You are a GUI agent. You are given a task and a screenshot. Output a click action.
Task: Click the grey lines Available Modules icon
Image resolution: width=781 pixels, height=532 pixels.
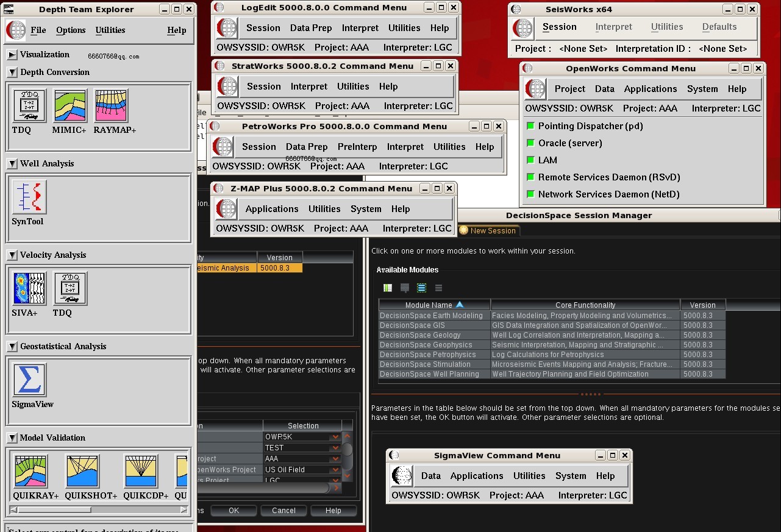pyautogui.click(x=438, y=288)
